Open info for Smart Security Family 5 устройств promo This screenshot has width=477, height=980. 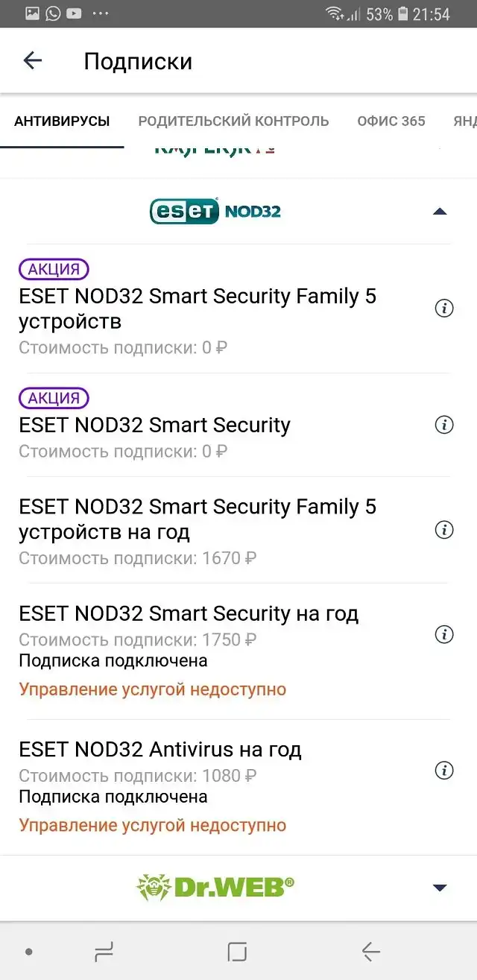tap(444, 308)
